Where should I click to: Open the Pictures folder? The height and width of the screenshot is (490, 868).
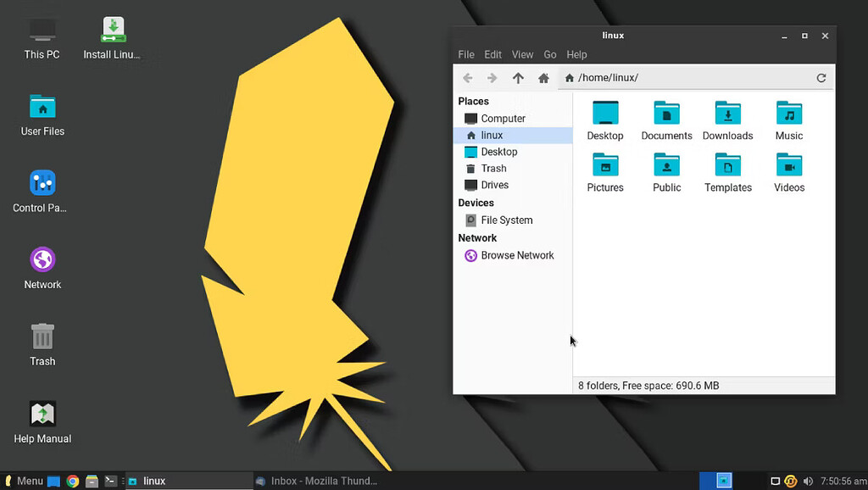tap(605, 172)
